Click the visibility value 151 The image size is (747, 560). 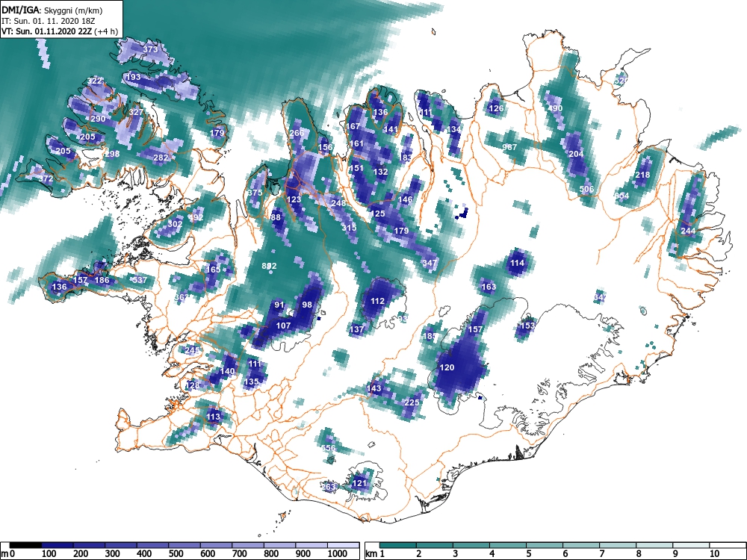[x=356, y=168]
